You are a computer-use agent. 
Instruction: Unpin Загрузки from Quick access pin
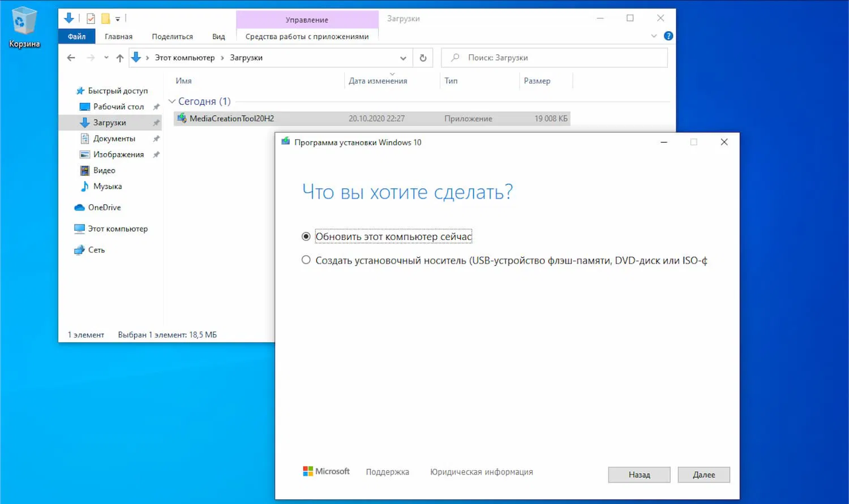point(156,122)
